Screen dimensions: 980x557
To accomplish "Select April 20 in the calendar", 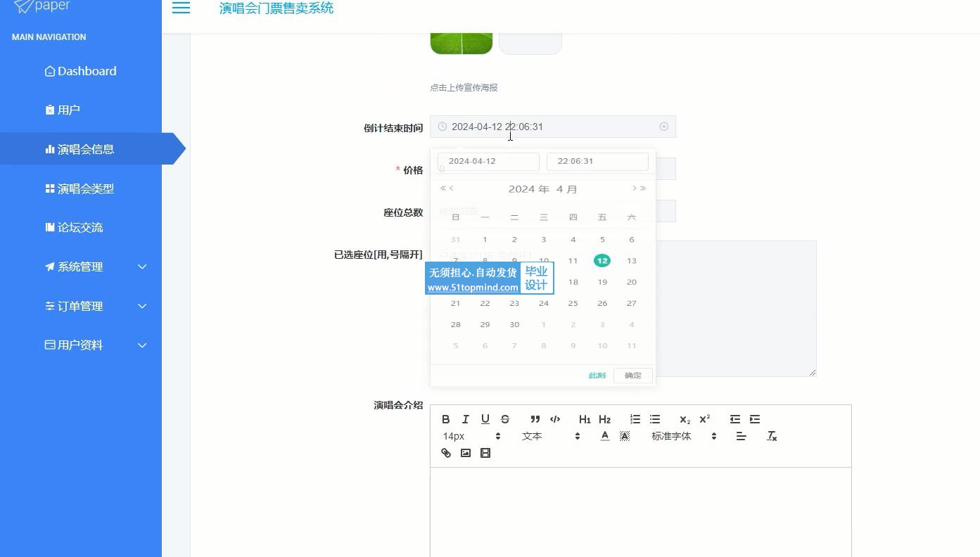I will (632, 282).
